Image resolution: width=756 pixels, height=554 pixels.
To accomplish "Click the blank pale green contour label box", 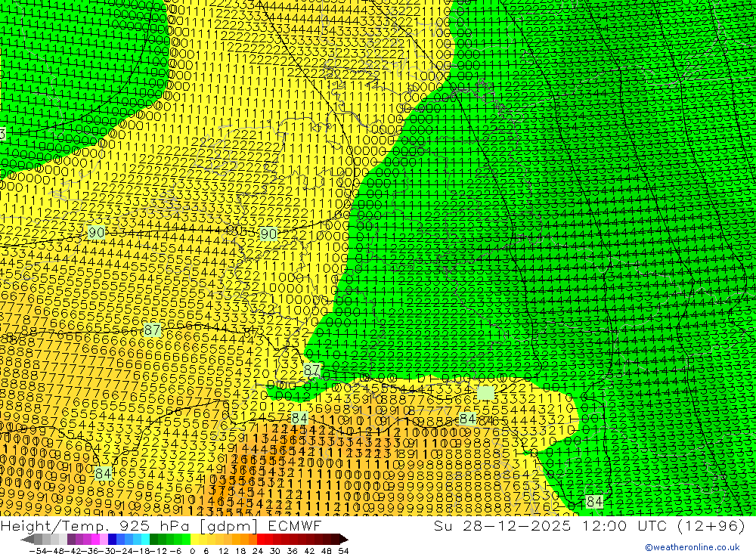I will [x=485, y=392].
